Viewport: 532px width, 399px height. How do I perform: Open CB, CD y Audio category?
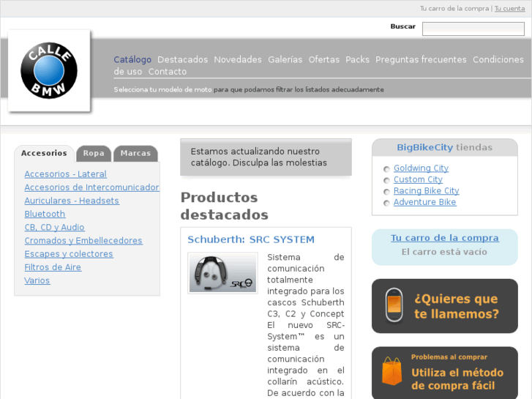pos(54,227)
